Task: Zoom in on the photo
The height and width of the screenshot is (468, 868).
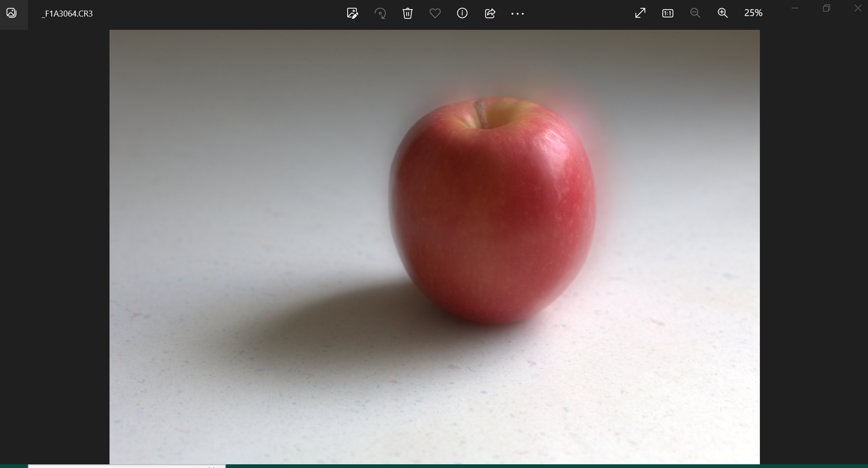Action: coord(723,13)
